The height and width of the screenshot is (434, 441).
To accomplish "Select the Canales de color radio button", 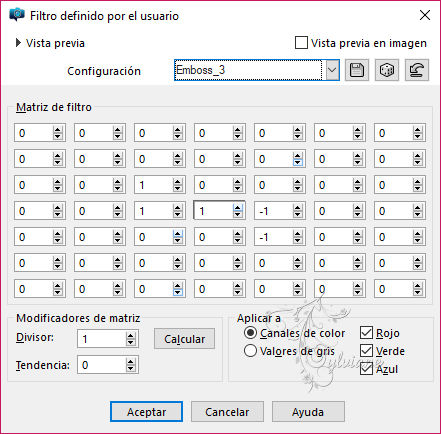I will (x=250, y=333).
